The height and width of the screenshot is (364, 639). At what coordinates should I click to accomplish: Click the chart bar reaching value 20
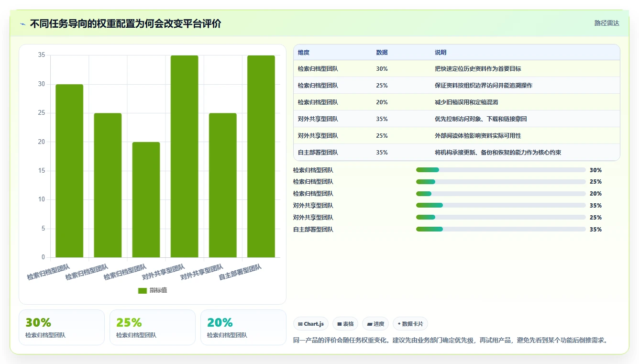click(x=146, y=199)
